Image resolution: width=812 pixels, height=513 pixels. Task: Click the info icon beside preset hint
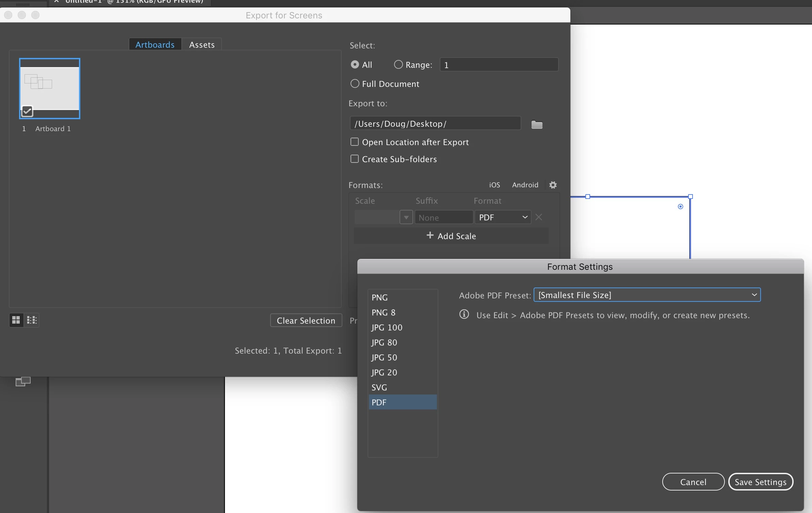pos(464,314)
